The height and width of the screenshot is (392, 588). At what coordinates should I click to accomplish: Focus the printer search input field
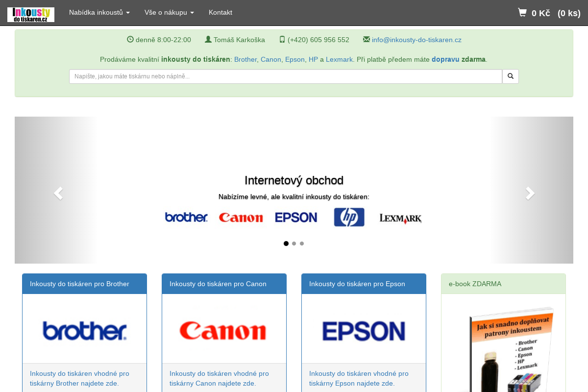click(x=286, y=76)
